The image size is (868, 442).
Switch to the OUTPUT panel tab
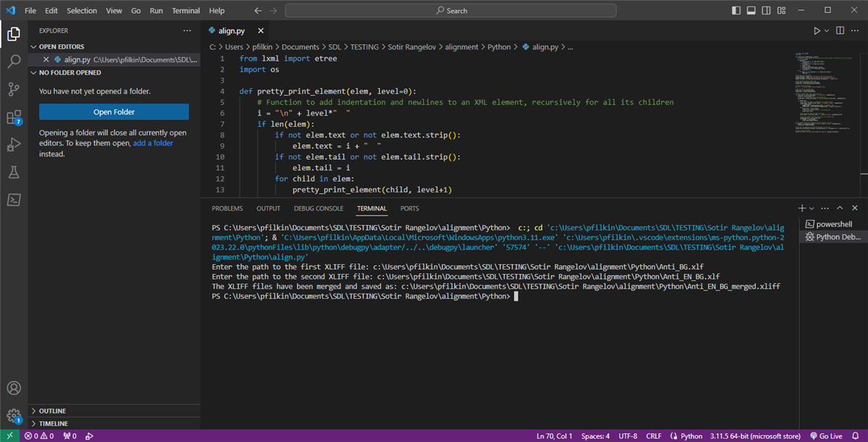[268, 208]
